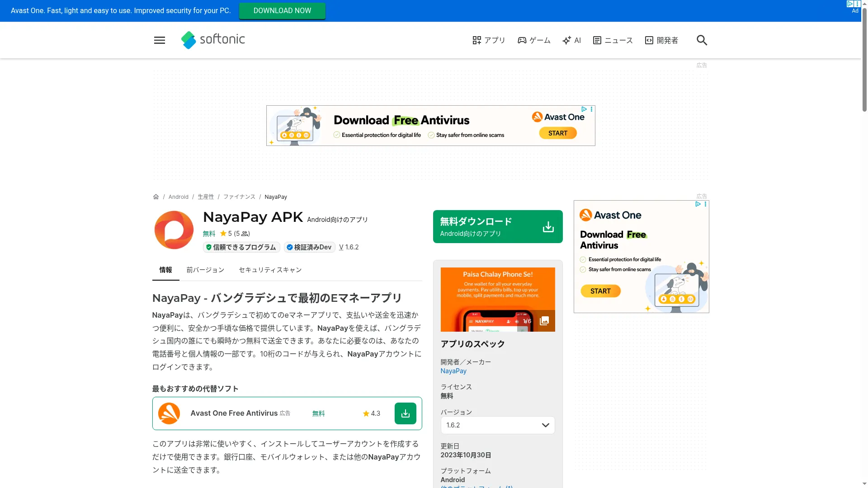This screenshot has width=868, height=488.
Task: Click ad options dots on middle banner ad
Action: click(x=591, y=109)
